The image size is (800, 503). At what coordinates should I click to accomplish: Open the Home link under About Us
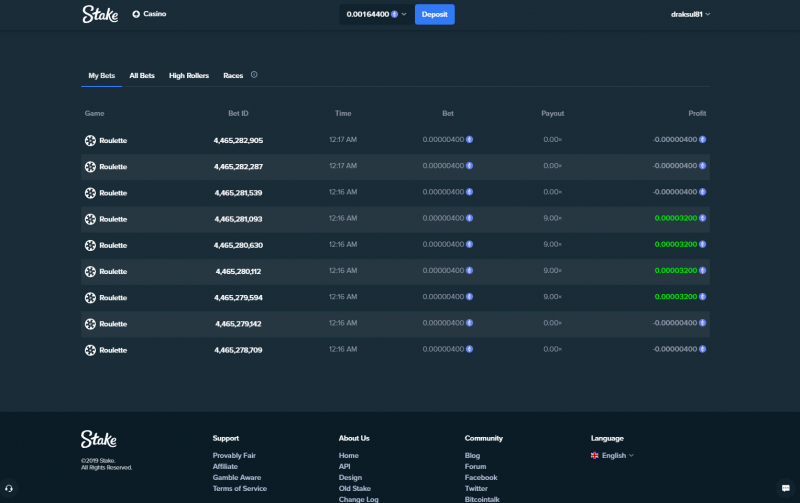348,456
